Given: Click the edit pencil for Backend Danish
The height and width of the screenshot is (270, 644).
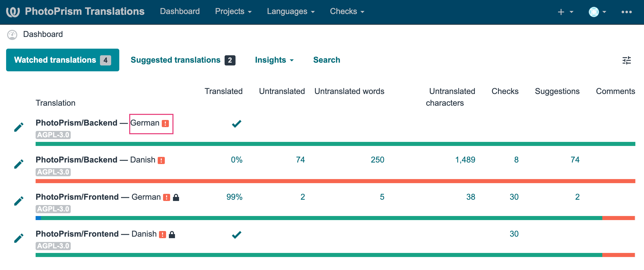Looking at the screenshot, I should pos(19,164).
